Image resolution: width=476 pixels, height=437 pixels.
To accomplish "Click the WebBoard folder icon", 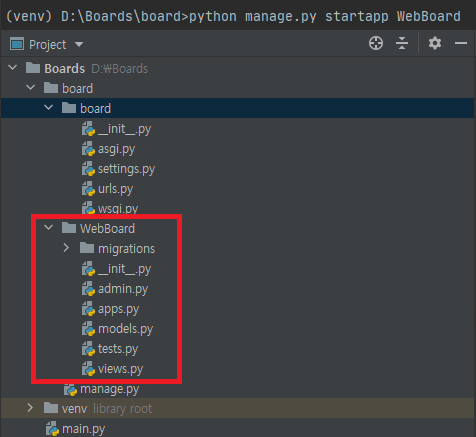I will tap(69, 228).
